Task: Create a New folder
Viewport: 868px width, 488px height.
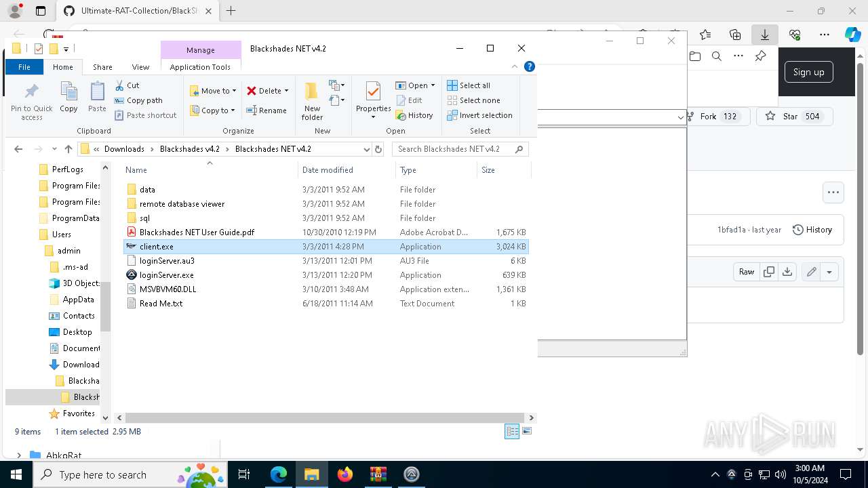Action: 312,100
